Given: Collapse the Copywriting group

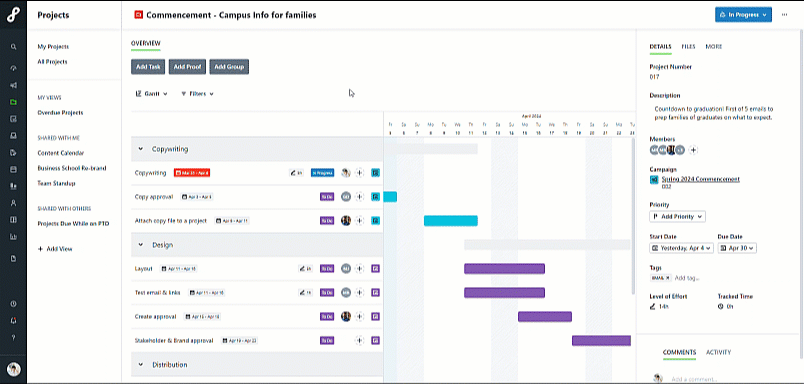Looking at the screenshot, I should tap(140, 149).
